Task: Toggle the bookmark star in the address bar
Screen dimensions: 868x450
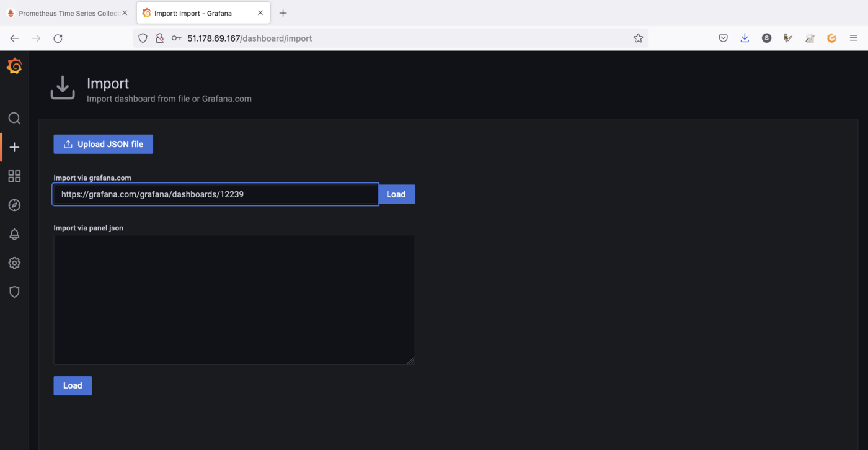Action: (x=638, y=38)
